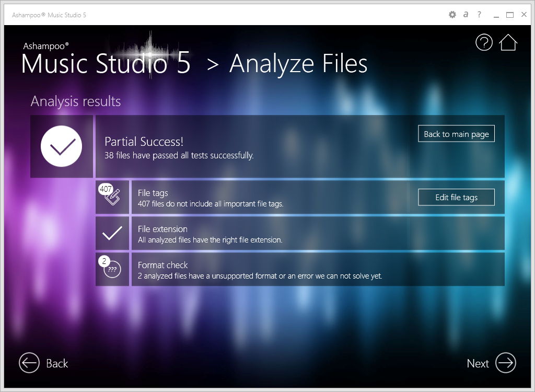Click the small question mark in title bar
The width and height of the screenshot is (535, 392).
tap(480, 14)
